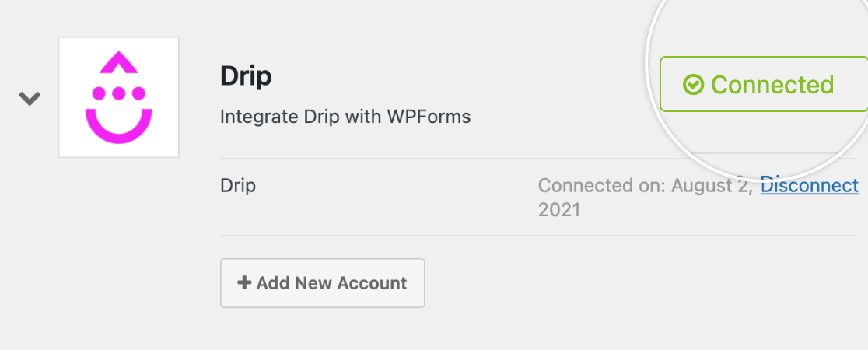
Task: Collapse the Drip integration chevron arrow
Action: [30, 99]
